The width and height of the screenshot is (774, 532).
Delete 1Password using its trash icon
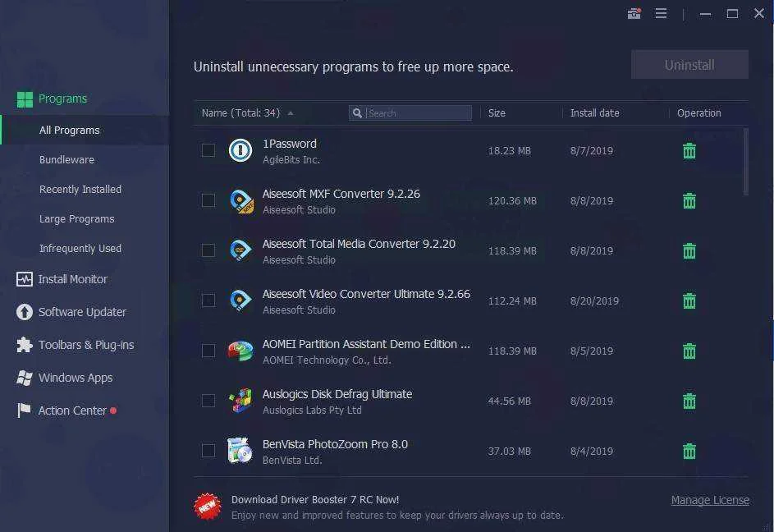pyautogui.click(x=689, y=151)
